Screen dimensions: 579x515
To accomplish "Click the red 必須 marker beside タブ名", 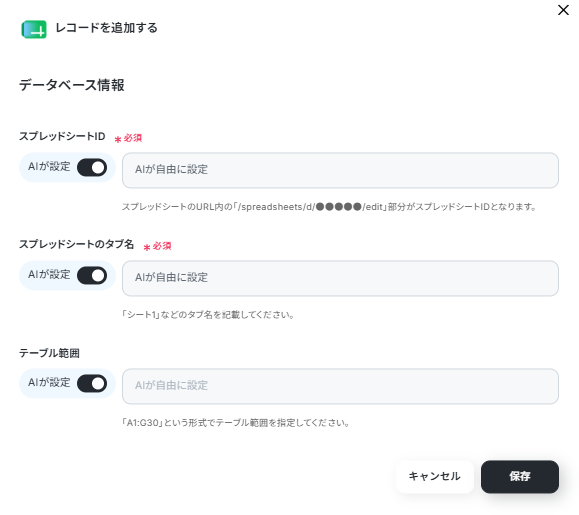I will [x=157, y=246].
